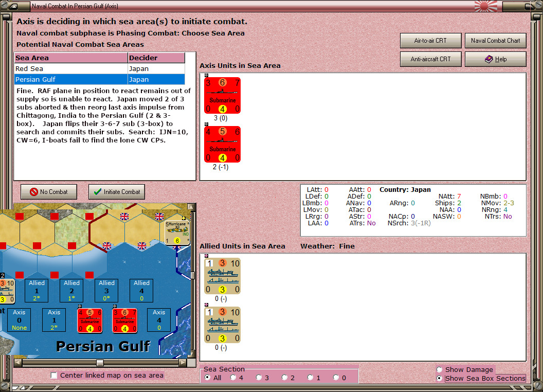Select the Submarine counter in the Axis 2 box

(90, 320)
